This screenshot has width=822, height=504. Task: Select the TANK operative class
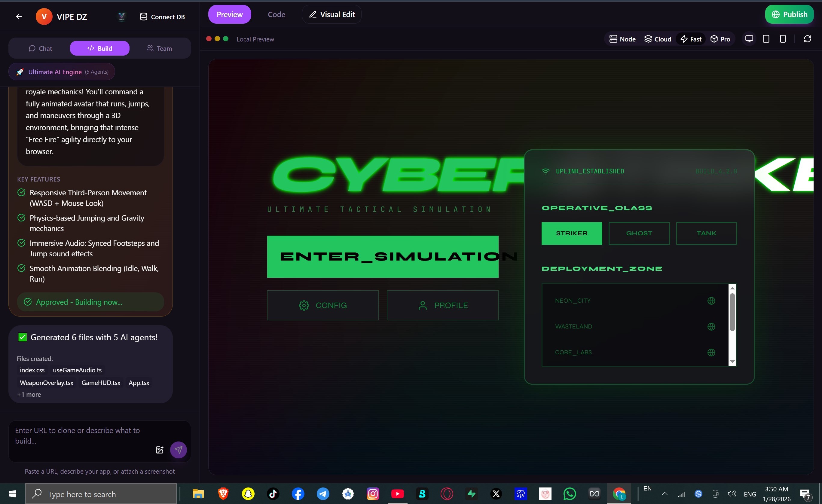[x=706, y=234]
